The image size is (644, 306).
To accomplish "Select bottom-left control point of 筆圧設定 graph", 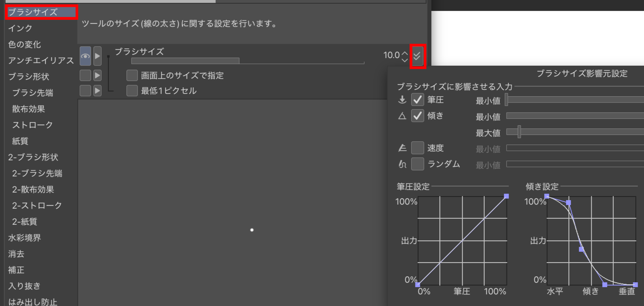I will coord(418,285).
